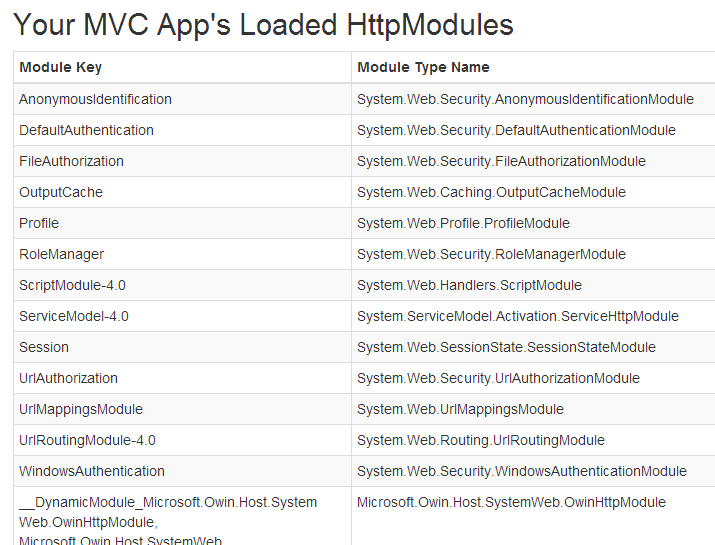Click System.Web.SessionState.SessionStateModule type name
Image resolution: width=715 pixels, height=545 pixels.
coord(506,347)
